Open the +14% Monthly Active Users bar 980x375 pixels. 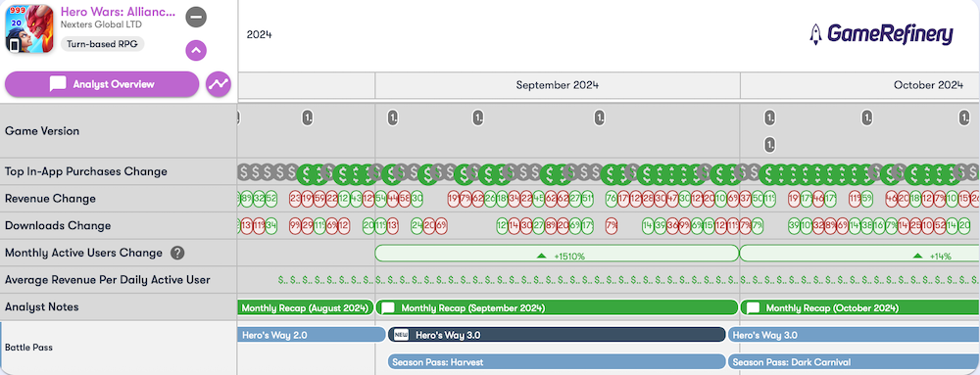point(859,254)
